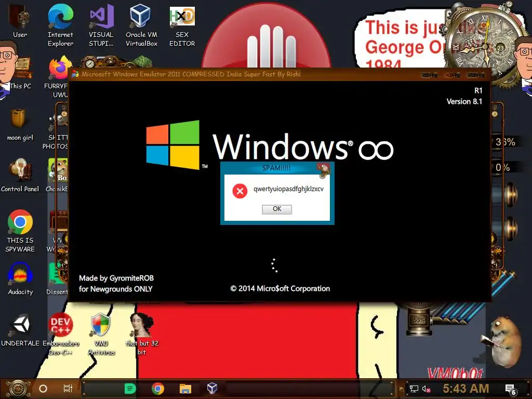Open 'that but 32 bit' icon
532x399 pixels.
142,334
